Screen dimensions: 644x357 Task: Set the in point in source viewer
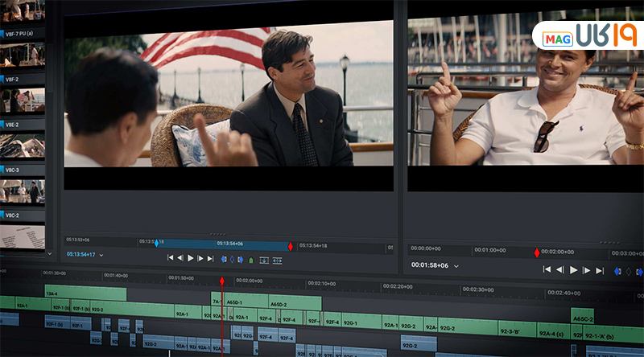point(224,259)
